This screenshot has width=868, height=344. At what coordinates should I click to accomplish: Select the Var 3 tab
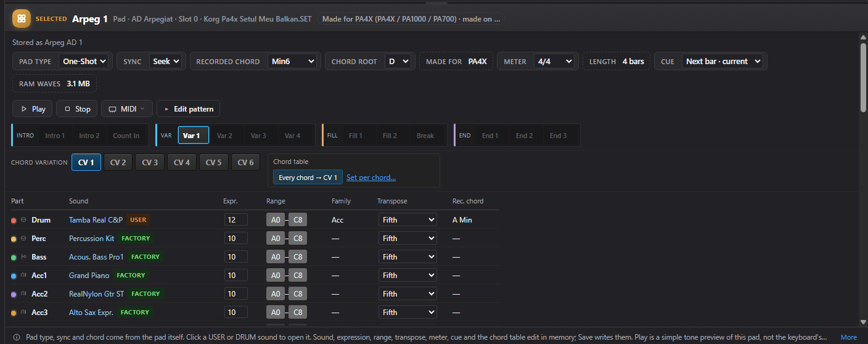click(258, 136)
